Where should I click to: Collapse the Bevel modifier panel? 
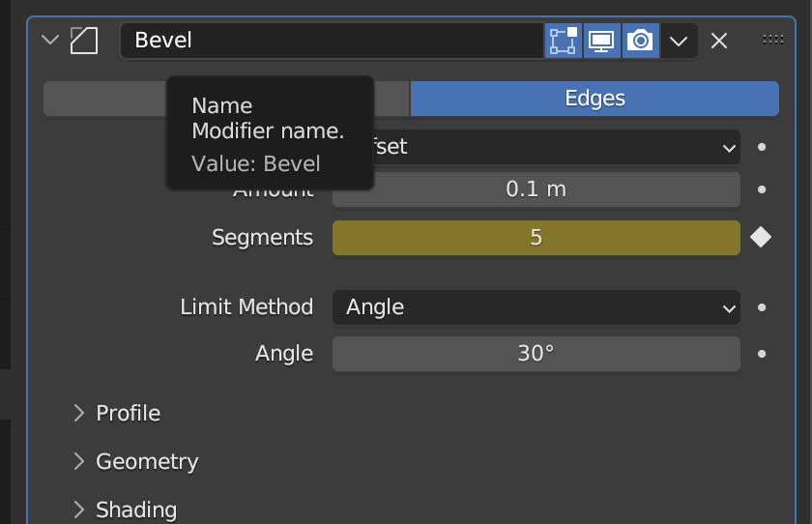tap(50, 41)
